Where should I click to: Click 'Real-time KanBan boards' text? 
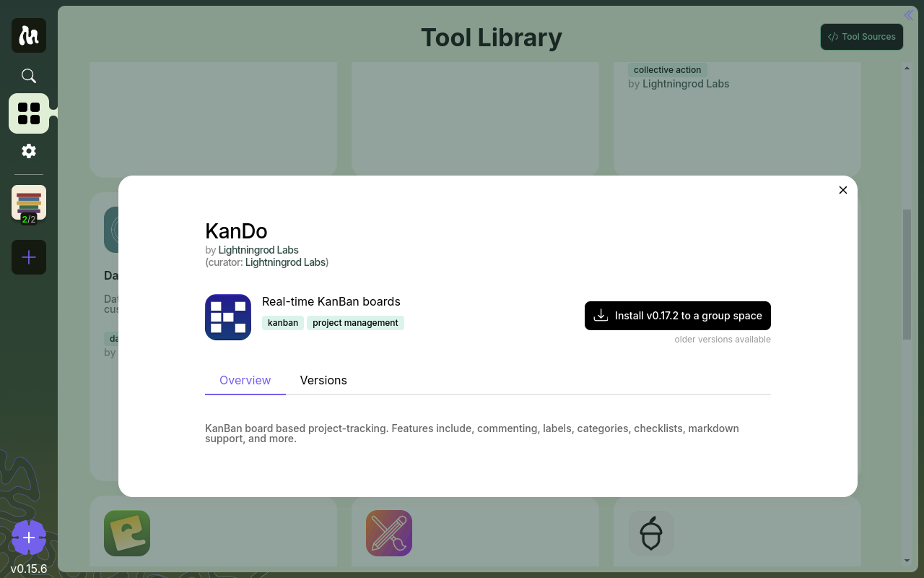coord(331,301)
